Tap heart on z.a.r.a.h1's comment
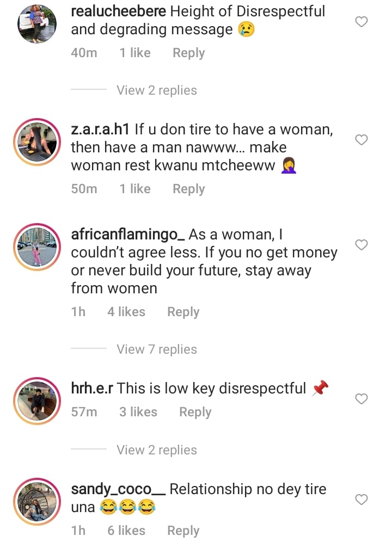This screenshot has height=554, width=392. (x=361, y=140)
